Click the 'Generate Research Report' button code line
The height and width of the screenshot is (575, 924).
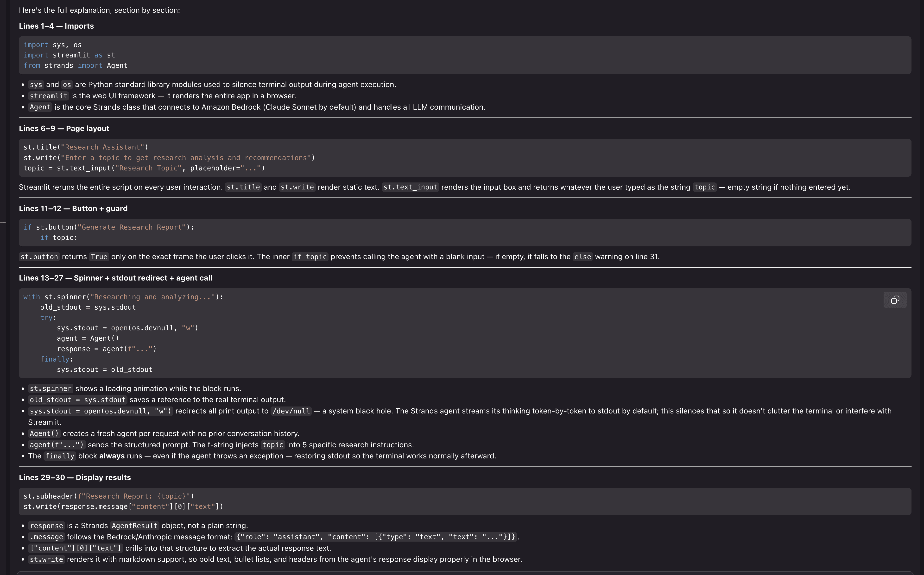[109, 227]
